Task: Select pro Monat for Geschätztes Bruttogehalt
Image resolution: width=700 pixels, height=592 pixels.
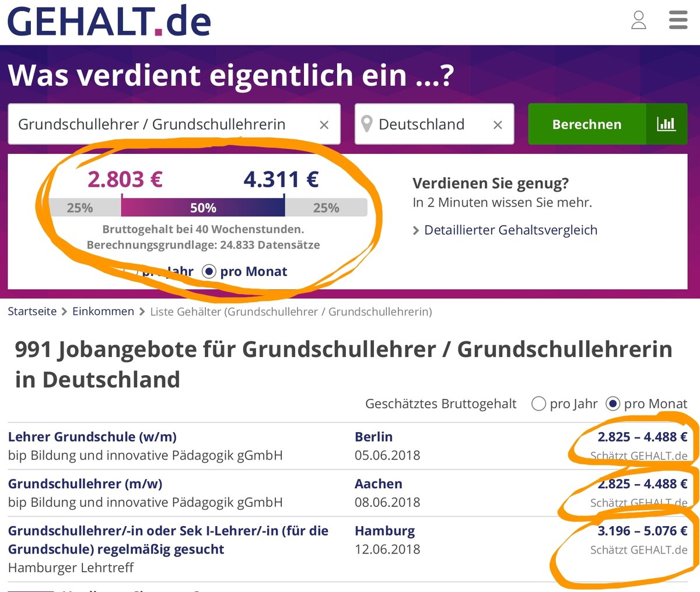Action: (x=612, y=404)
